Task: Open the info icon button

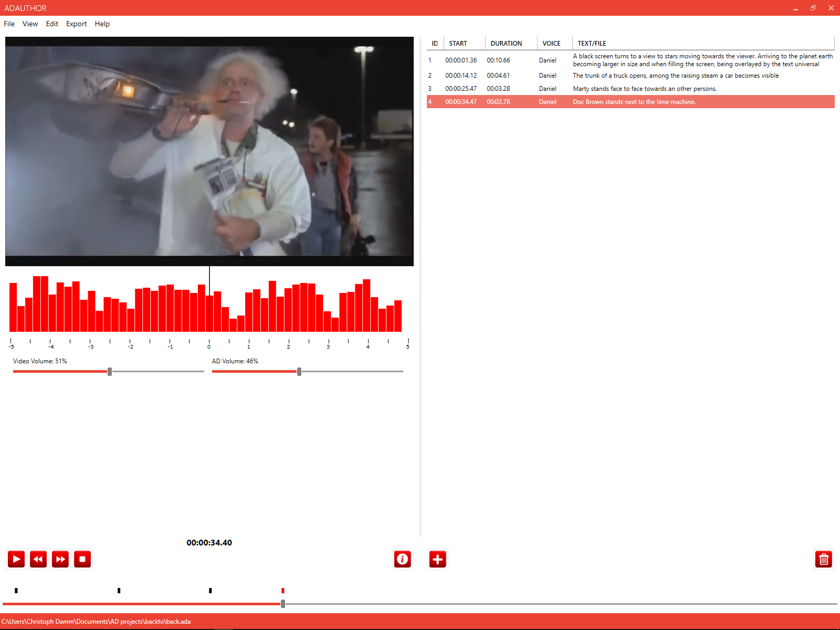Action: [x=403, y=559]
